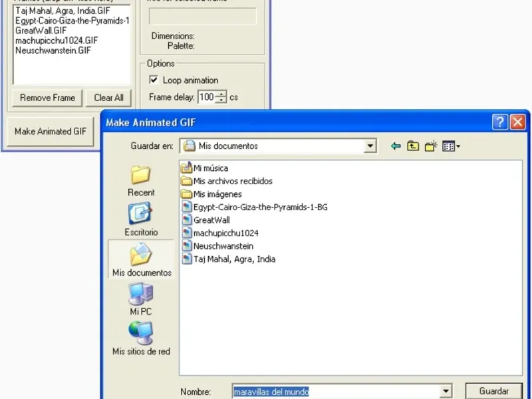This screenshot has width=532, height=399.
Task: Select the GreatWall file in dialog
Action: [x=206, y=220]
